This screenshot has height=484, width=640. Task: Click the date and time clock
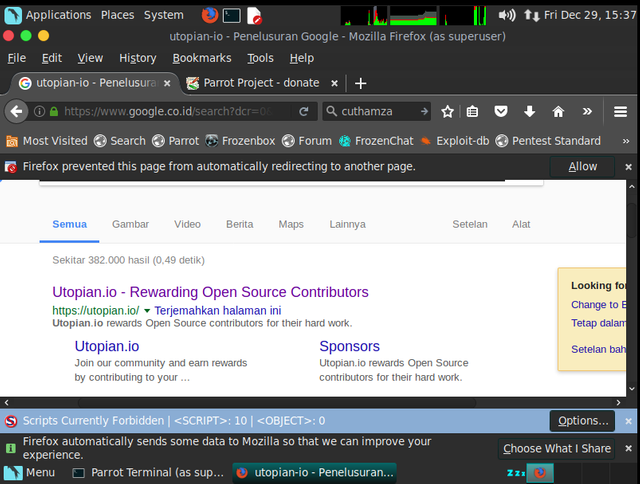pos(590,16)
